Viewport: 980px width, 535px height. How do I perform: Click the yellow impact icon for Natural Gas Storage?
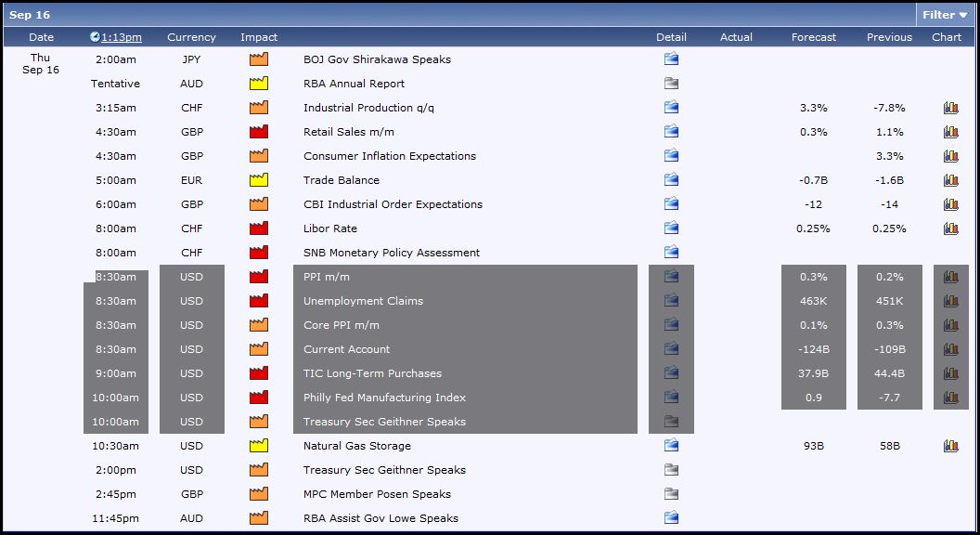259,446
